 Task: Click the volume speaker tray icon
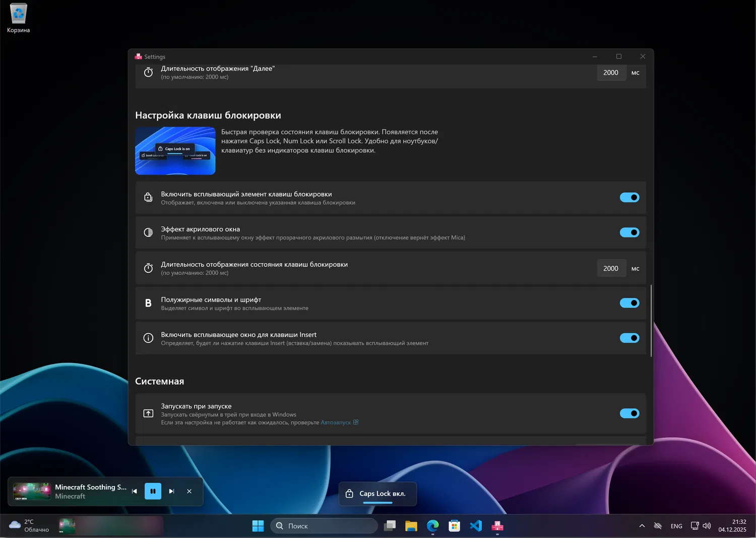click(707, 526)
